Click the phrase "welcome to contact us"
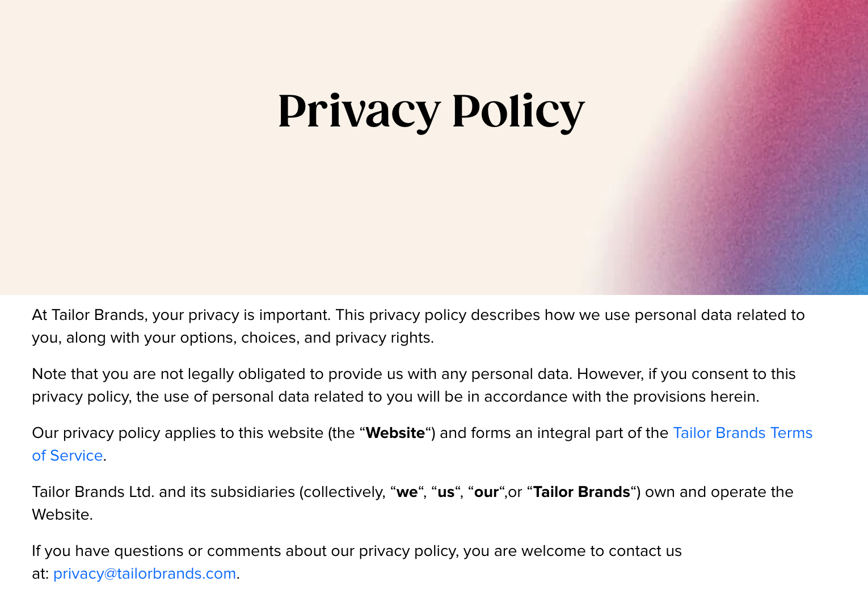Screen dimensions: 868x607 click(601, 551)
